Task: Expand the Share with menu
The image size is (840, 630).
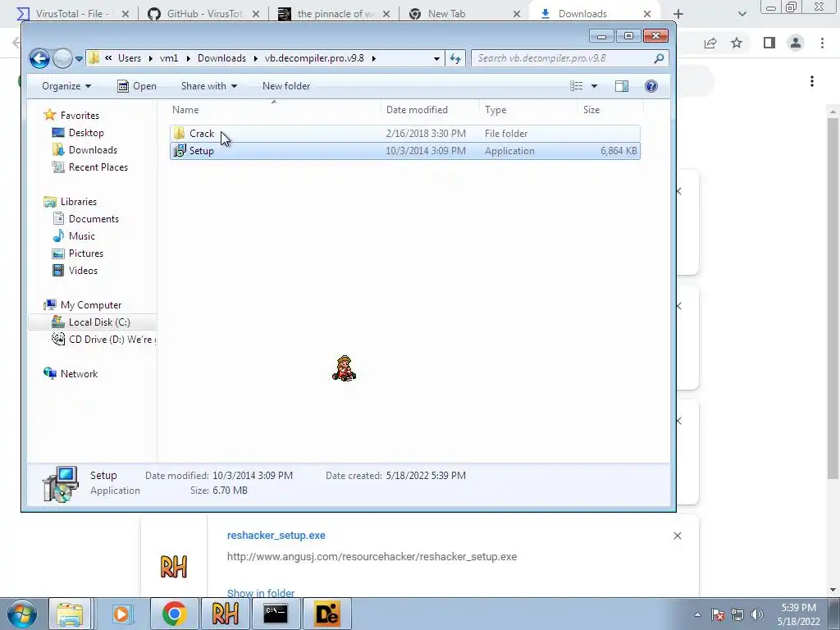Action: click(x=209, y=85)
